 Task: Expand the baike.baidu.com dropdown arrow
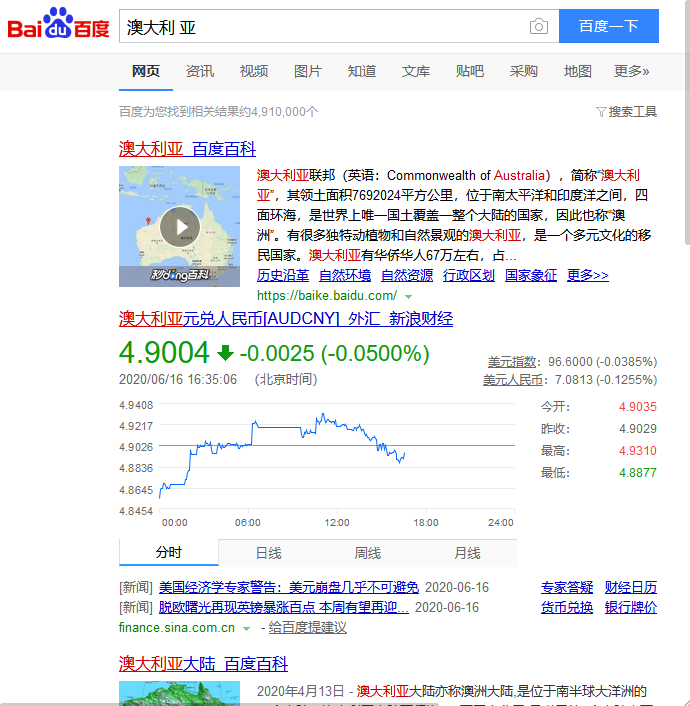coord(409,297)
